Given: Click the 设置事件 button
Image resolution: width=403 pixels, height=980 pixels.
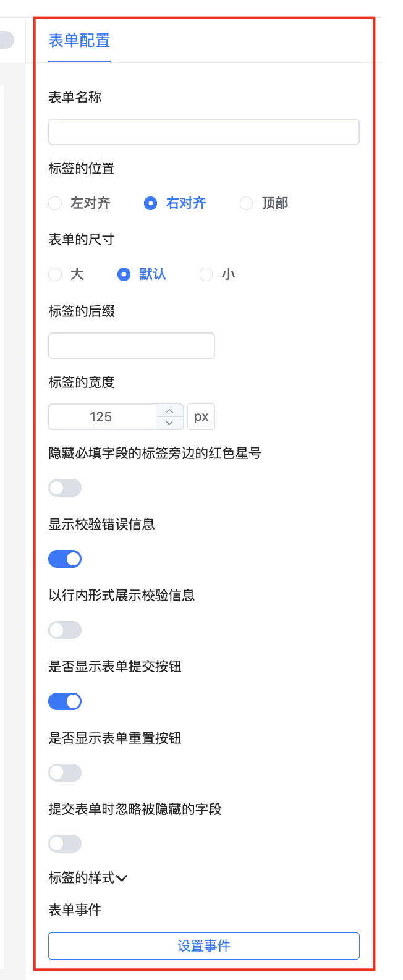Looking at the screenshot, I should [x=203, y=945].
